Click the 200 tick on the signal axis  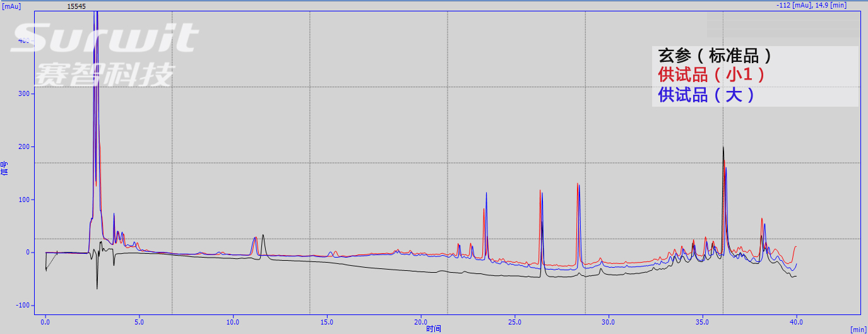23,146
